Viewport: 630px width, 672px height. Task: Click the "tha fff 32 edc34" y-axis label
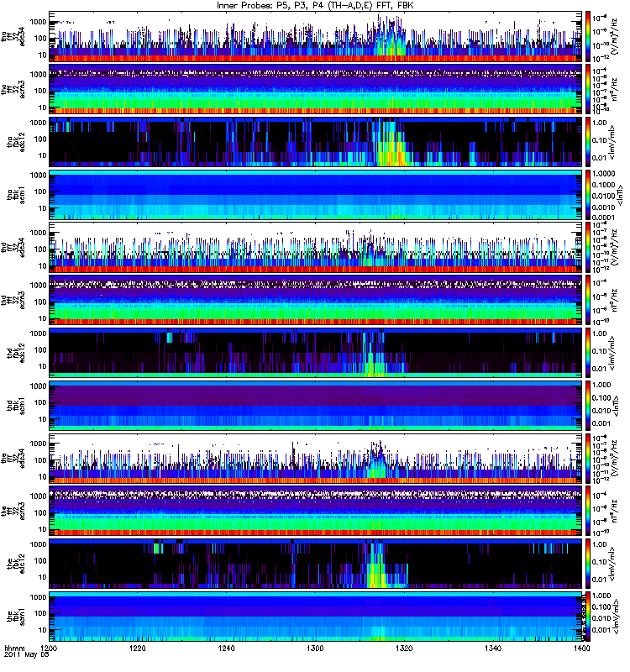[13, 37]
